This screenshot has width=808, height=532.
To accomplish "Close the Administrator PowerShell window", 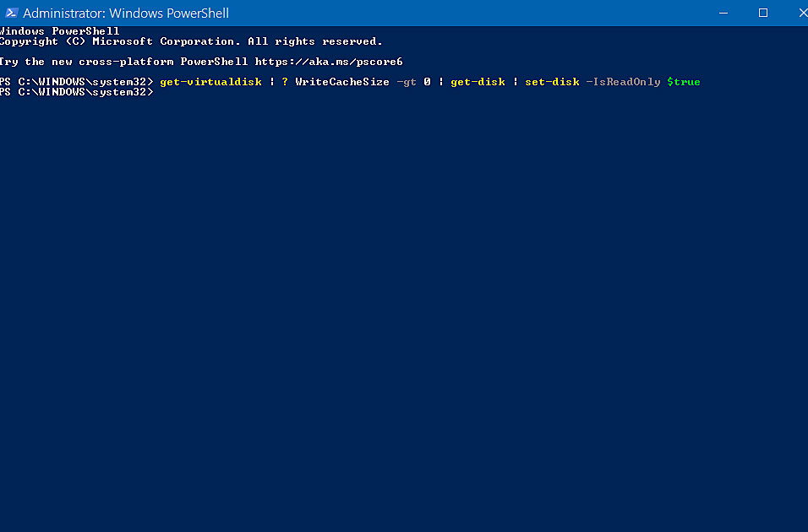I will 800,13.
